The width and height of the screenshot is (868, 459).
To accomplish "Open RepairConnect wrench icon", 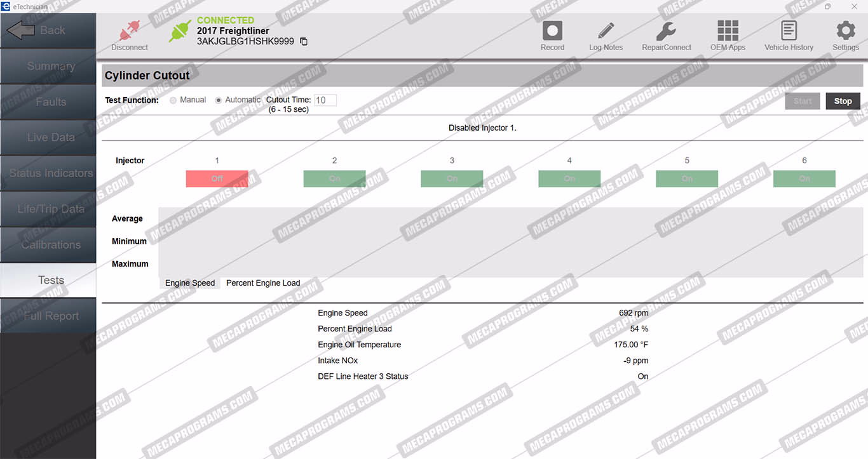I will click(666, 31).
